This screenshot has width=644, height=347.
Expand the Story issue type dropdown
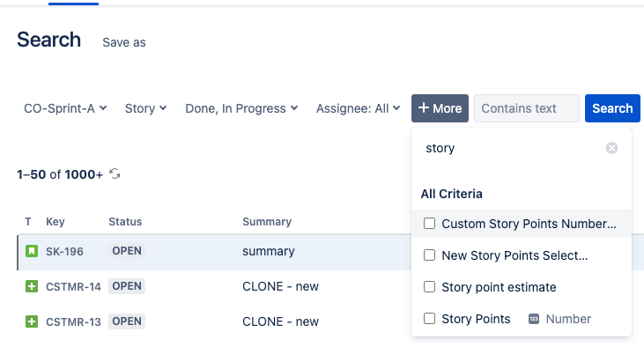(146, 108)
